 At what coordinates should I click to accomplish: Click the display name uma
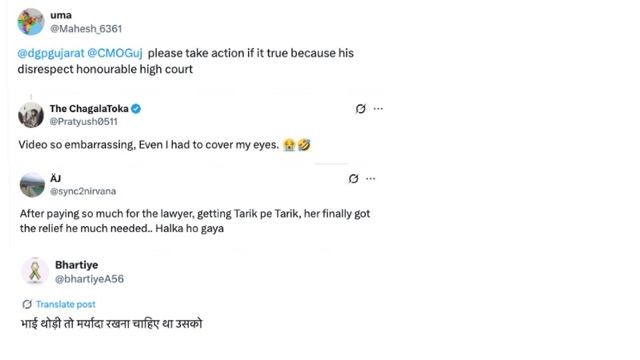tap(61, 15)
